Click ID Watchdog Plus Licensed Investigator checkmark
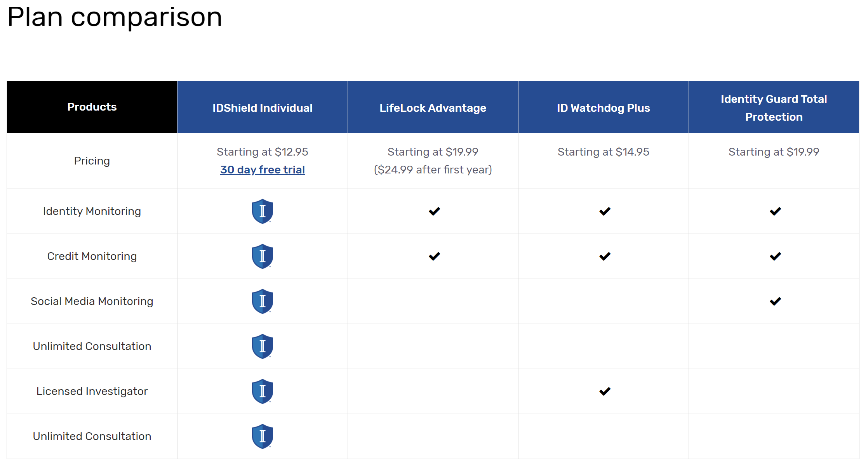 click(x=605, y=392)
